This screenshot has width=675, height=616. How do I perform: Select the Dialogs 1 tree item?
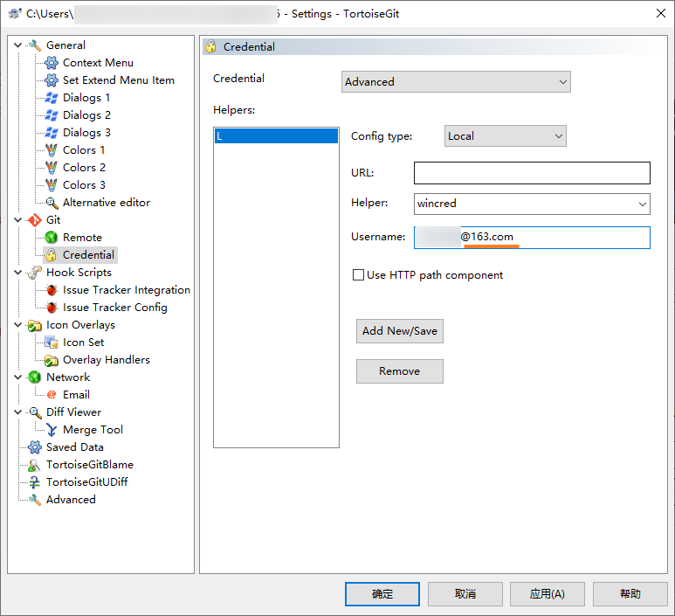[x=86, y=98]
